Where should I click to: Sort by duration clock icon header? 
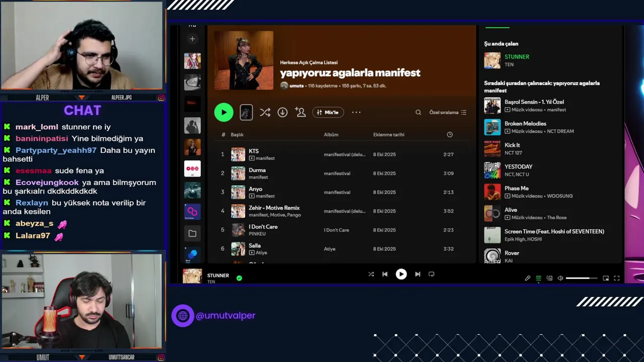[x=450, y=134]
